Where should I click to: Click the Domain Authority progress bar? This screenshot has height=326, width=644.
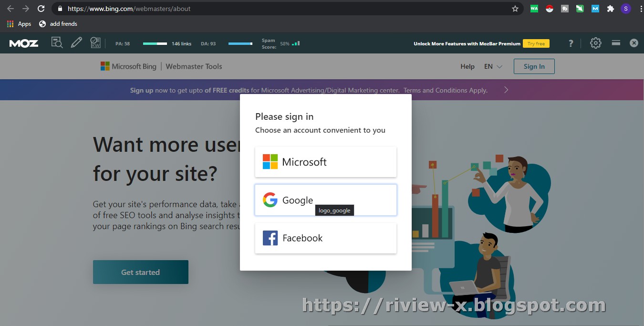(x=240, y=43)
